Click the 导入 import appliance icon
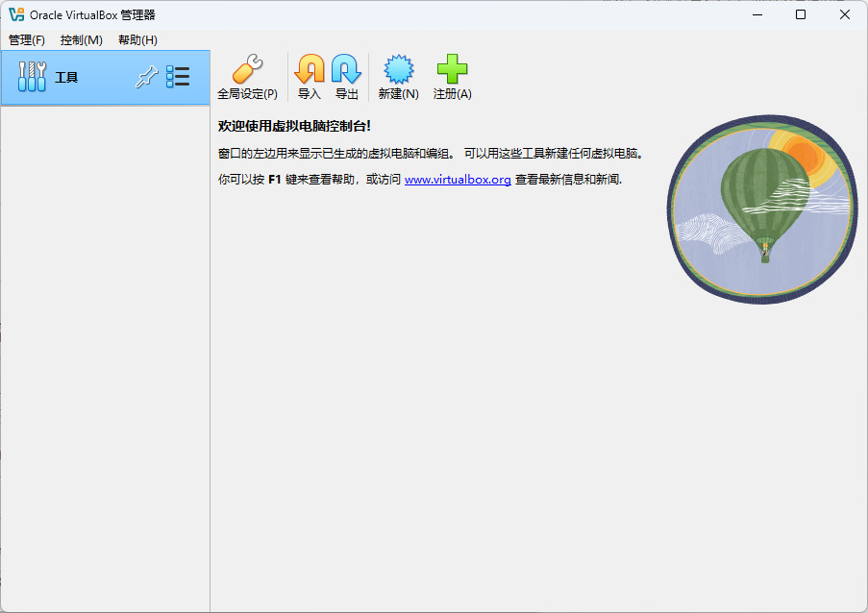 pos(309,77)
